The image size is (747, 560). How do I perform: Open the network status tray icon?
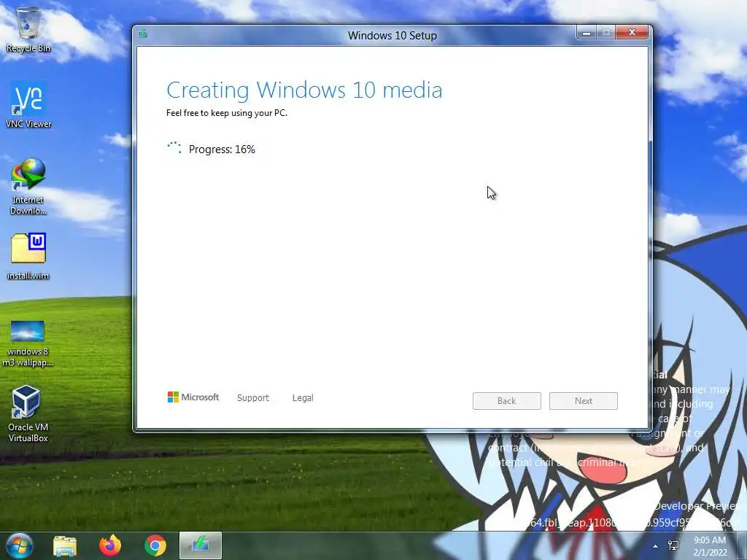673,545
